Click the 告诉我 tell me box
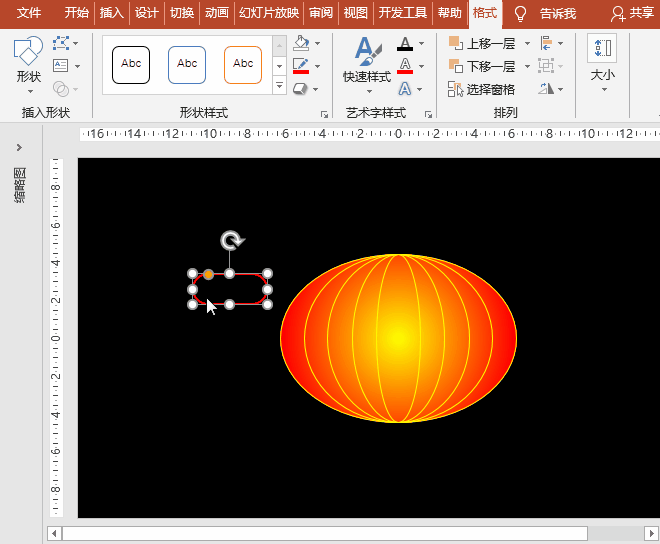 click(x=558, y=14)
